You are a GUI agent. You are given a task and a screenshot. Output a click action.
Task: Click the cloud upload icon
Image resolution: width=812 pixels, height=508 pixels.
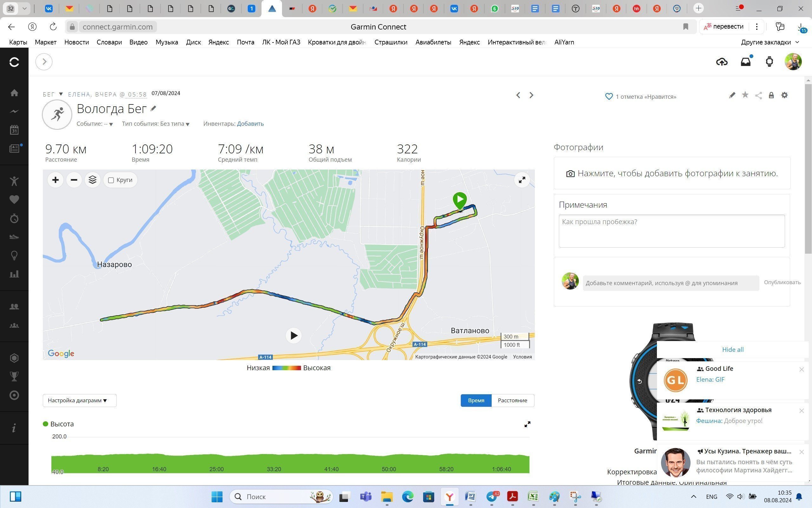(x=722, y=62)
